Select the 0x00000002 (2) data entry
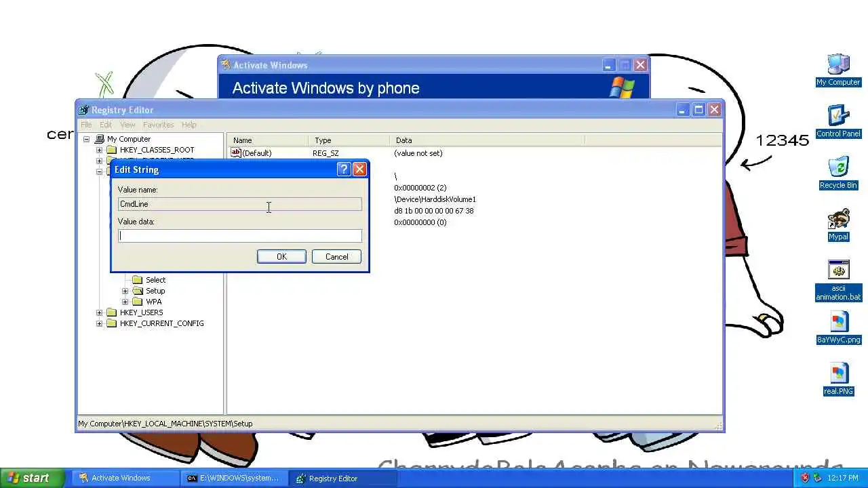This screenshot has width=868, height=488. 420,188
